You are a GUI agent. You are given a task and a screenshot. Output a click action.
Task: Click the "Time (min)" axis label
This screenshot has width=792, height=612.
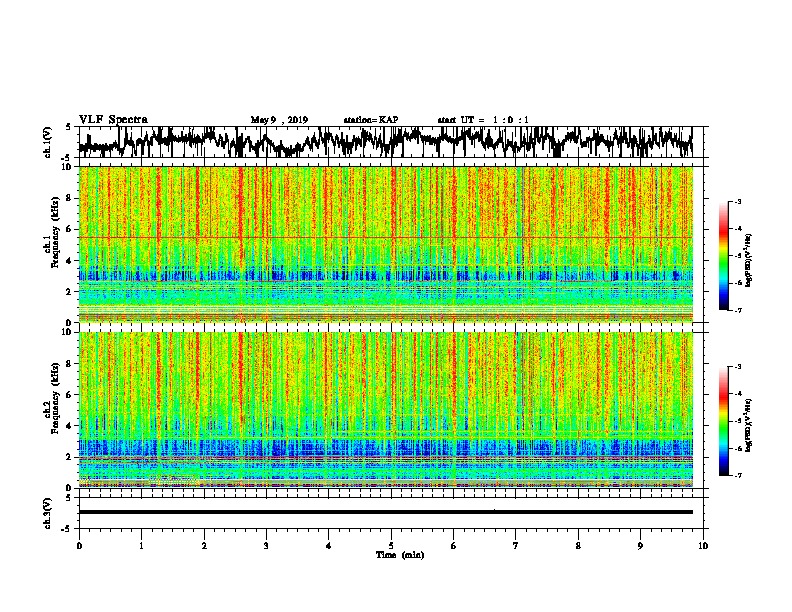400,555
